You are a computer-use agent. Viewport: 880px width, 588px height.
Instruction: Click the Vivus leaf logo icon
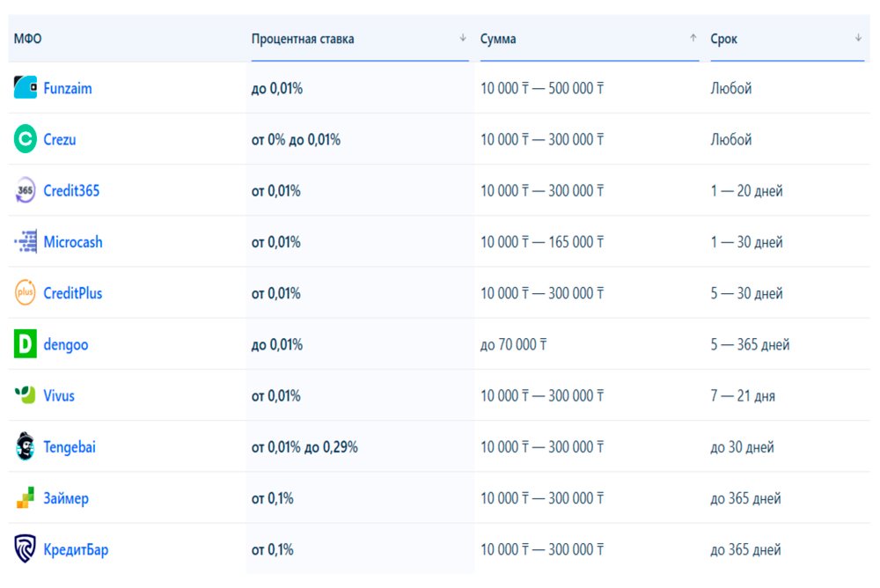pyautogui.click(x=26, y=395)
